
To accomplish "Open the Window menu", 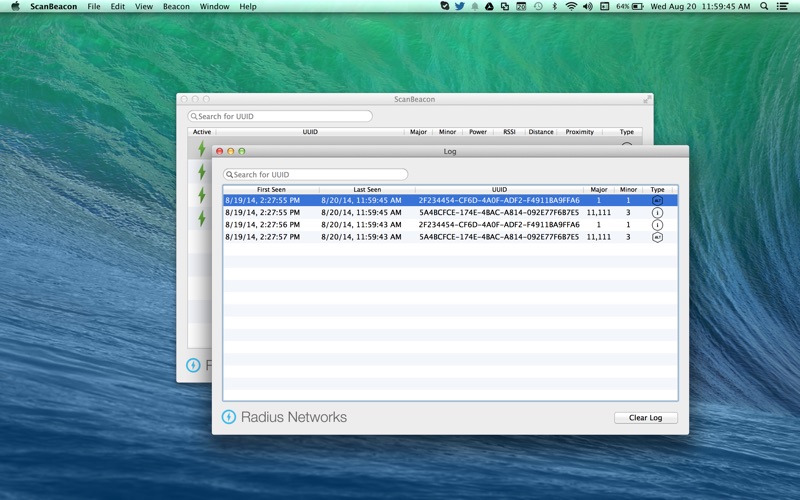I will (x=214, y=7).
